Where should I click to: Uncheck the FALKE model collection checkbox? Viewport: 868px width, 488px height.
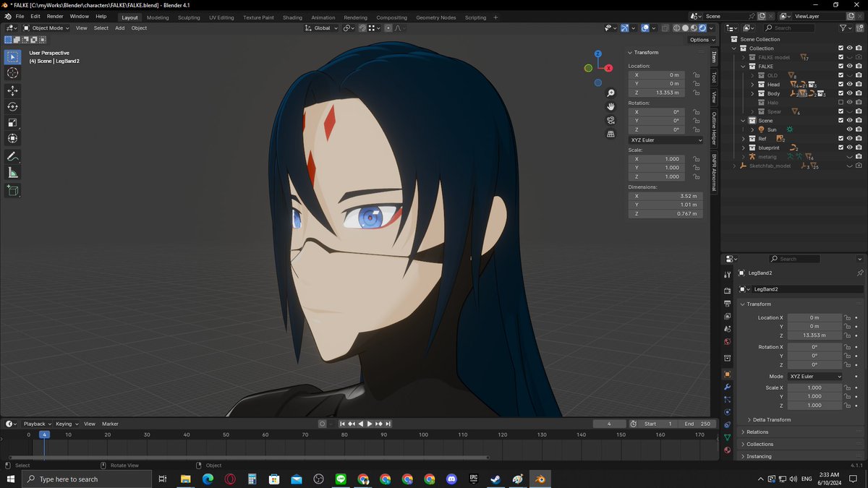tap(841, 57)
